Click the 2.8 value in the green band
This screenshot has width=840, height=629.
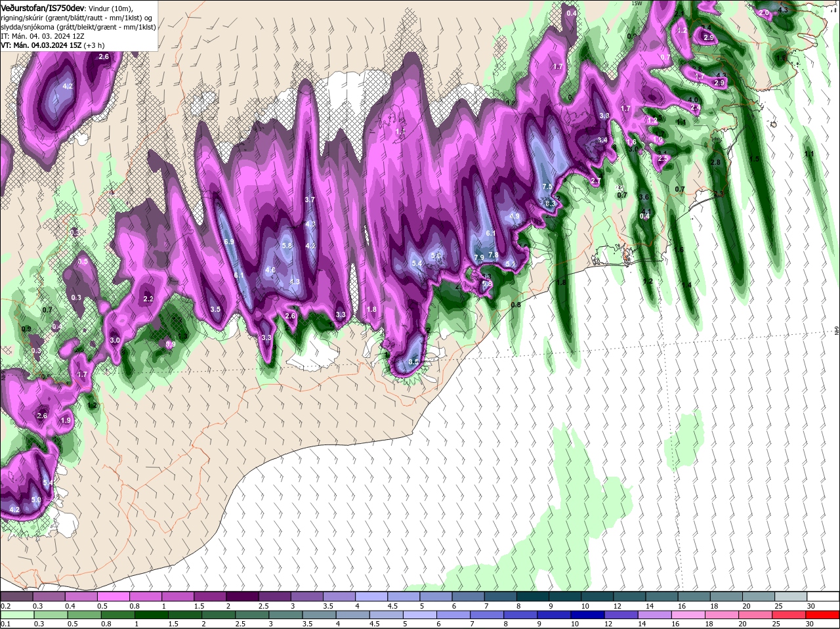click(715, 162)
